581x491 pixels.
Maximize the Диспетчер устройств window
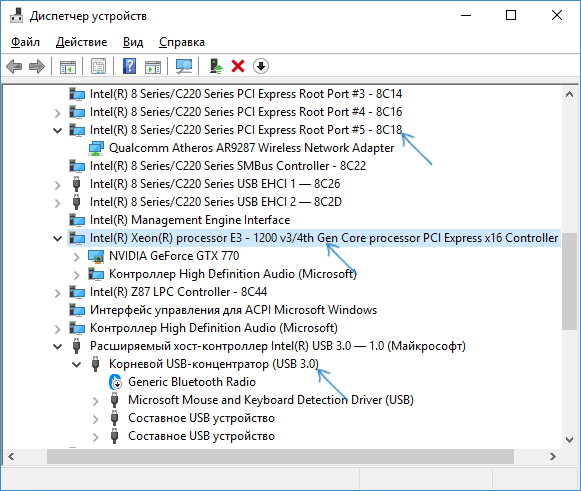511,16
